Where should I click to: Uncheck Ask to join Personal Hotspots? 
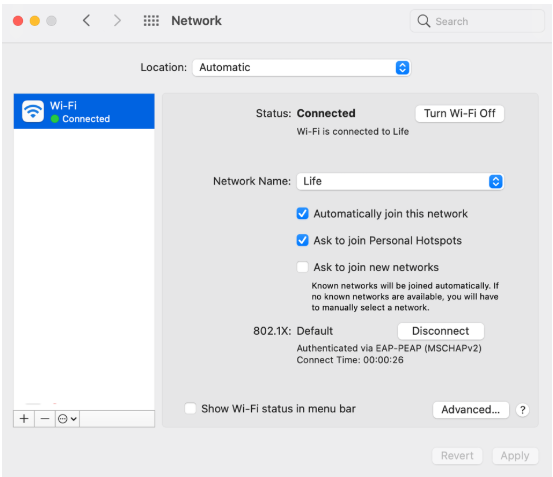click(302, 240)
